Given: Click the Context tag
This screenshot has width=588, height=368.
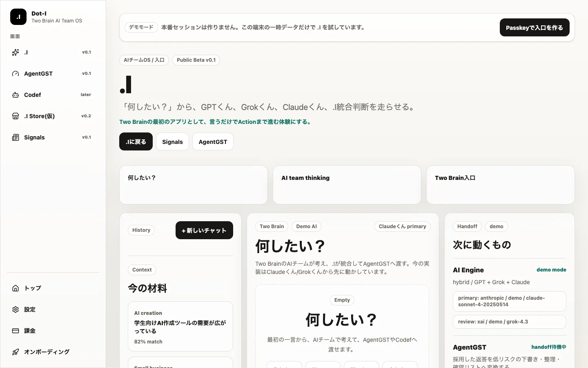Looking at the screenshot, I should tap(142, 270).
